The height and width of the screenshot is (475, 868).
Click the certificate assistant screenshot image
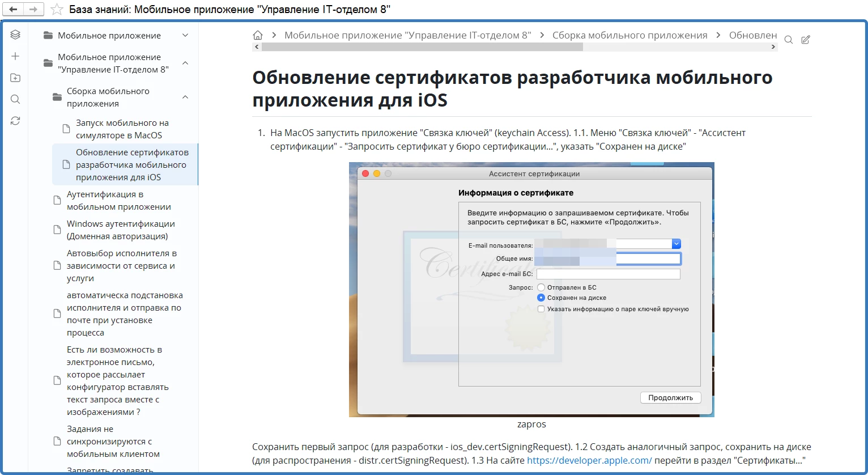pyautogui.click(x=531, y=289)
